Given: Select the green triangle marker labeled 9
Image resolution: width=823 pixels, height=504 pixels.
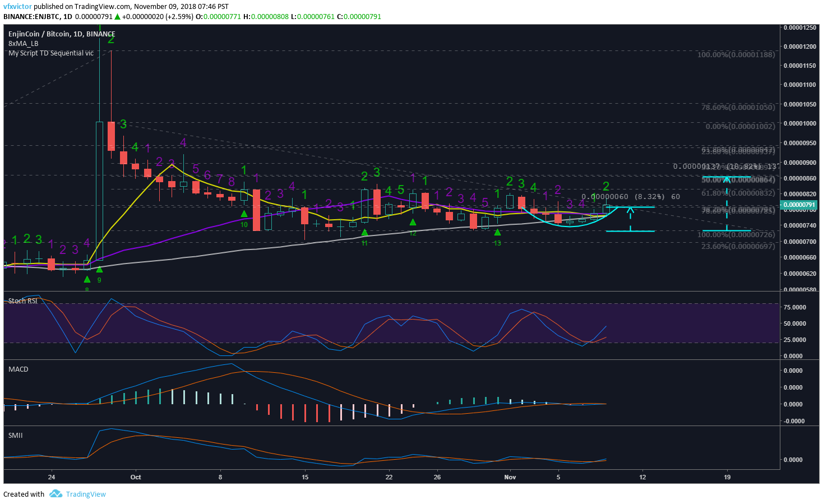Looking at the screenshot, I should tap(99, 270).
